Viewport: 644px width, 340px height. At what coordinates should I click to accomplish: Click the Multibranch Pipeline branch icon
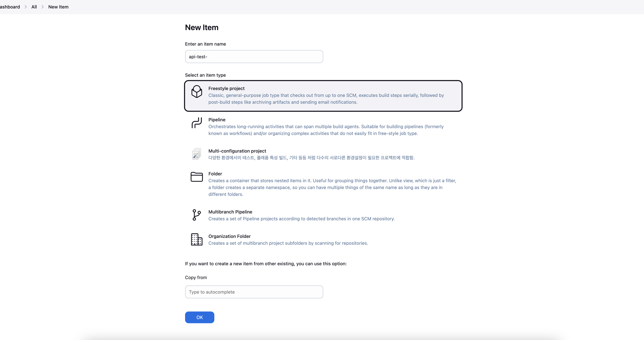(x=196, y=215)
